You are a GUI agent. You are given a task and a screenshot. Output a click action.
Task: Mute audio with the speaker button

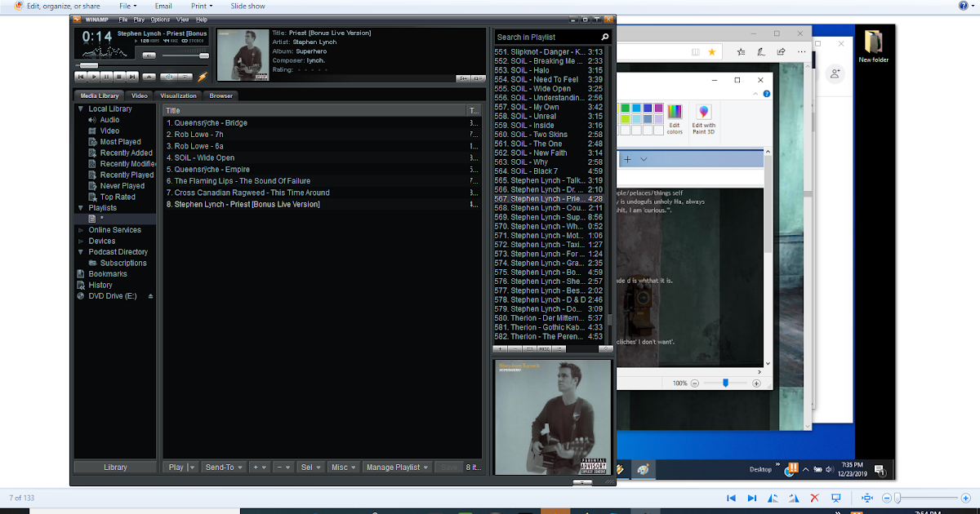point(149,55)
